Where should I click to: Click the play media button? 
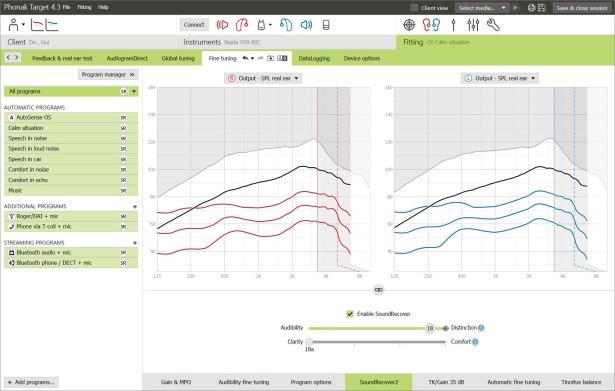click(x=516, y=8)
